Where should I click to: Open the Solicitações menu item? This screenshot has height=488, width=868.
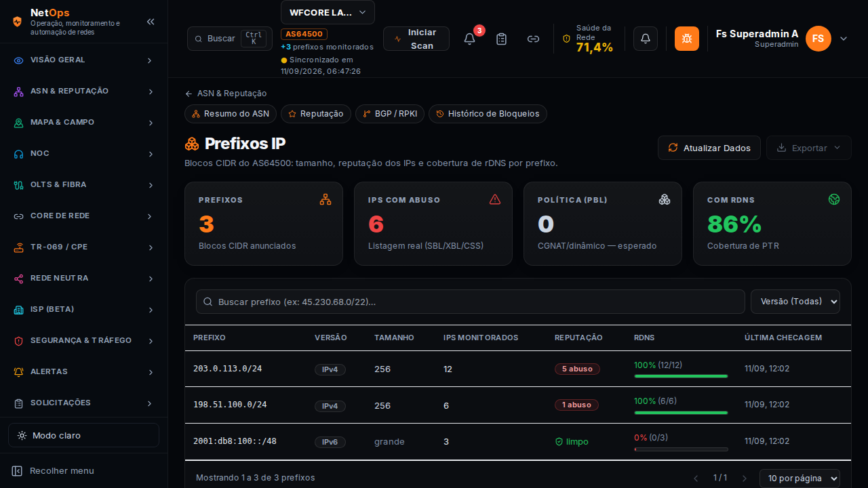(x=83, y=403)
